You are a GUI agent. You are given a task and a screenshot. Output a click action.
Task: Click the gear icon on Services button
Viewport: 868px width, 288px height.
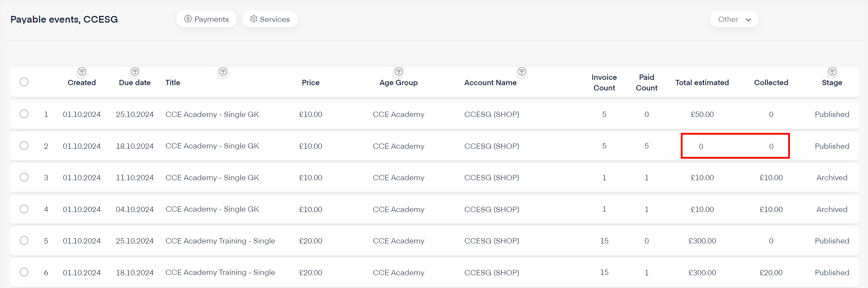point(253,19)
